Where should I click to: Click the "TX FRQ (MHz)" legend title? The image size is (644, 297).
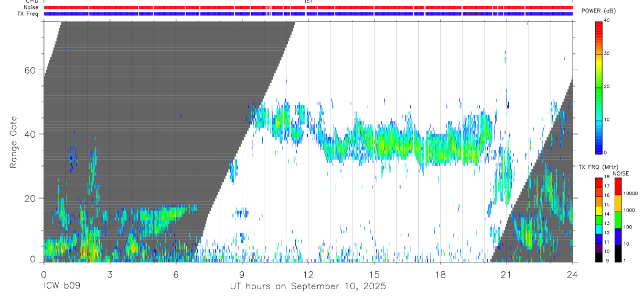click(x=598, y=167)
